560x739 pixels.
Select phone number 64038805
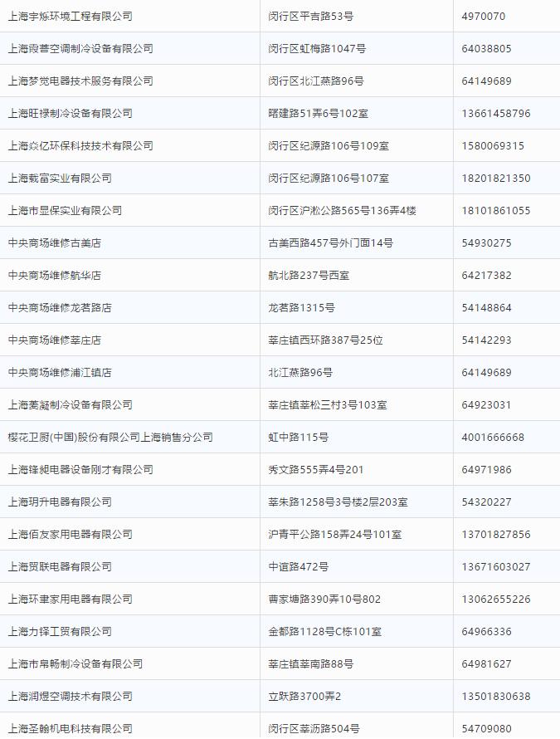click(486, 48)
